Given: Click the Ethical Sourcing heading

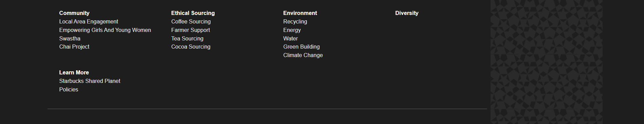Looking at the screenshot, I should 193,13.
